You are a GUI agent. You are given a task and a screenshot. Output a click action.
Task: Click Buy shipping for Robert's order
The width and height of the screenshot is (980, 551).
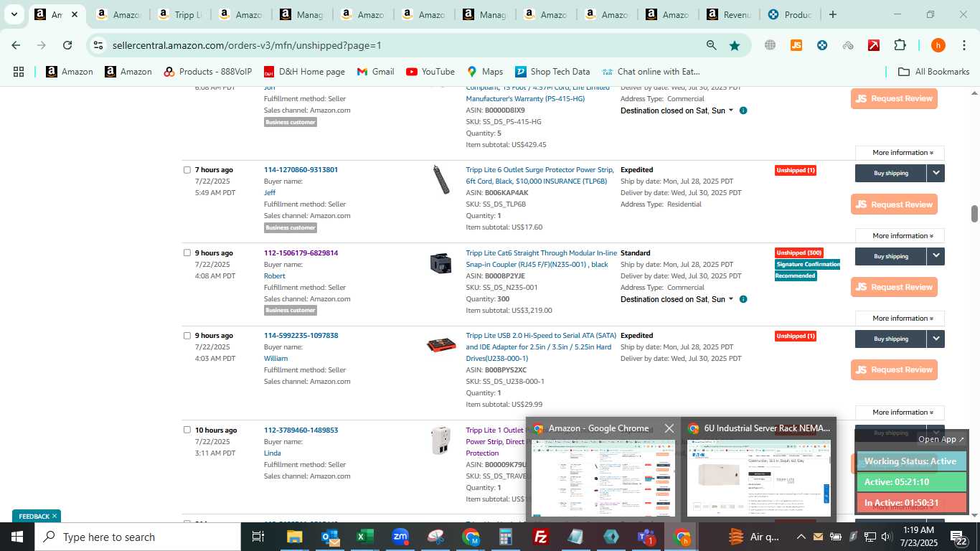point(890,256)
